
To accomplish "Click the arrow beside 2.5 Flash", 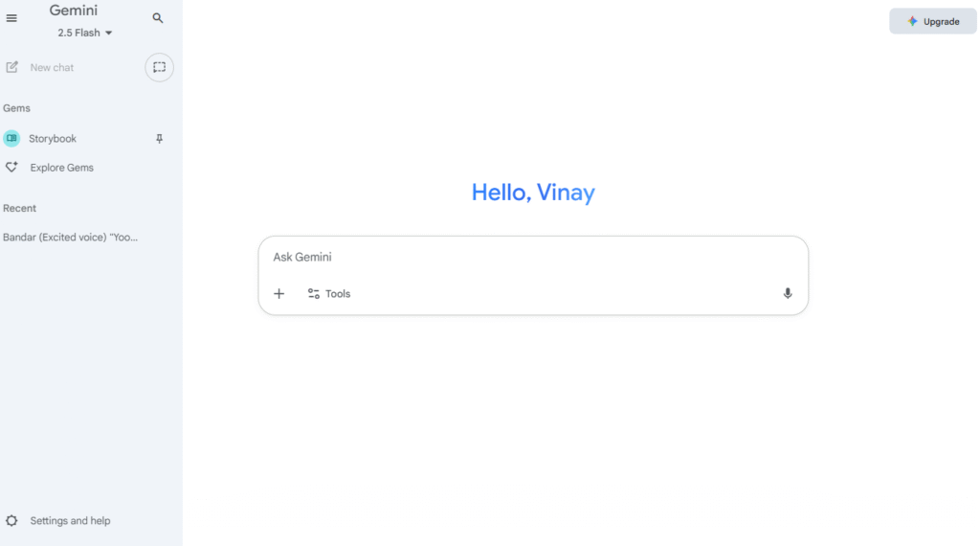I will point(109,34).
